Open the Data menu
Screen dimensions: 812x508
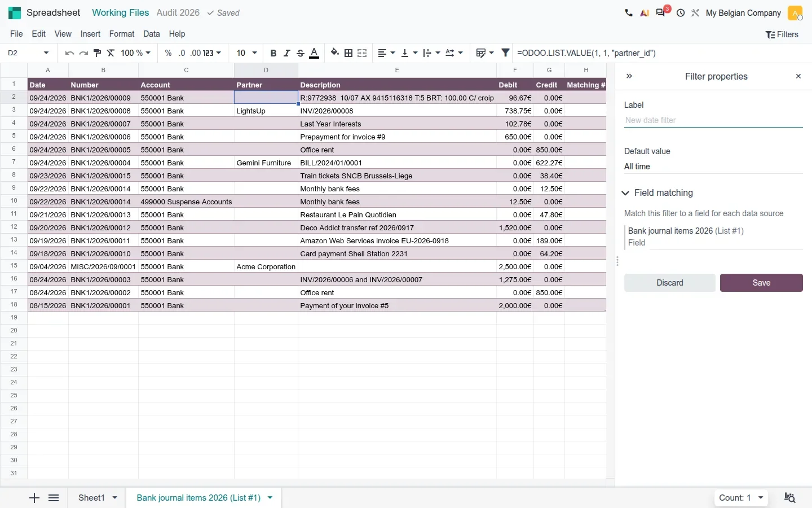[x=151, y=34]
